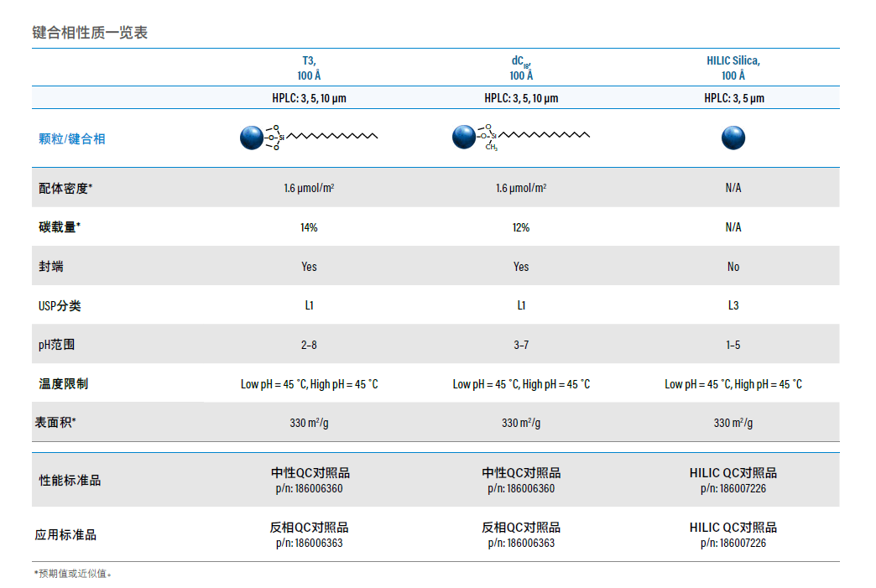The height and width of the screenshot is (588, 876).
Task: Select N/A in the 碳载量 row
Action: tap(733, 227)
